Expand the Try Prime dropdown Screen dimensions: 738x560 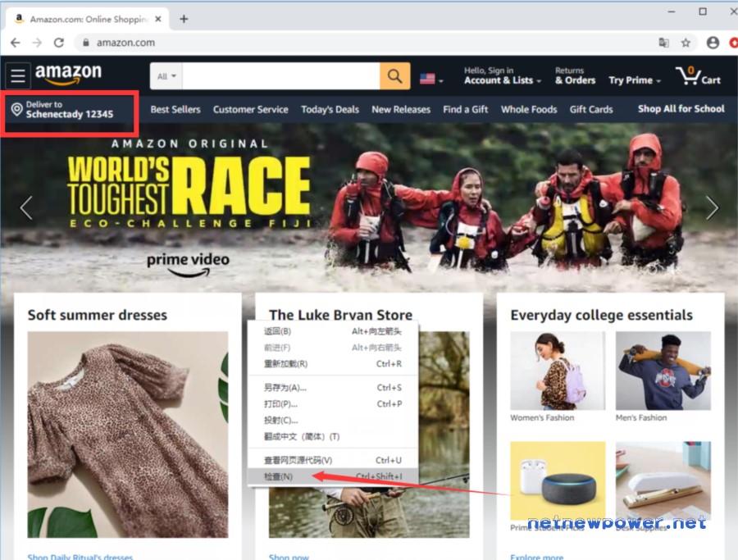tap(635, 80)
